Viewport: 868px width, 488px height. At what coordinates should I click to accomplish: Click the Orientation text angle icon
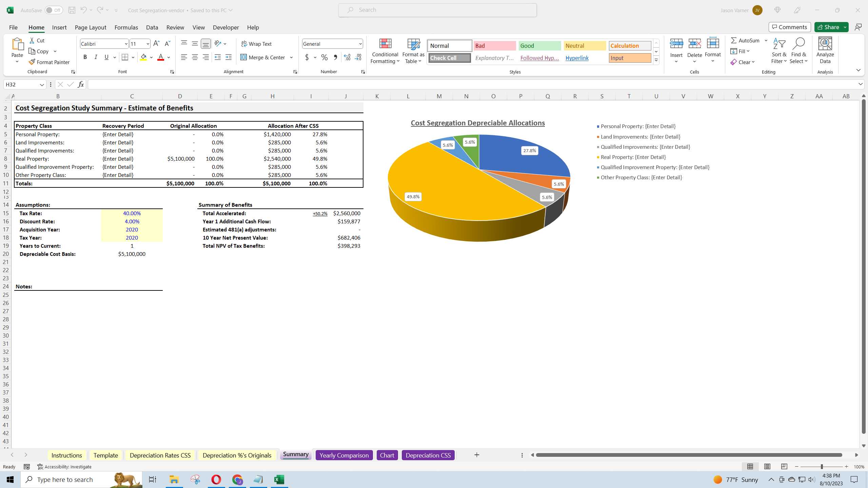click(218, 43)
